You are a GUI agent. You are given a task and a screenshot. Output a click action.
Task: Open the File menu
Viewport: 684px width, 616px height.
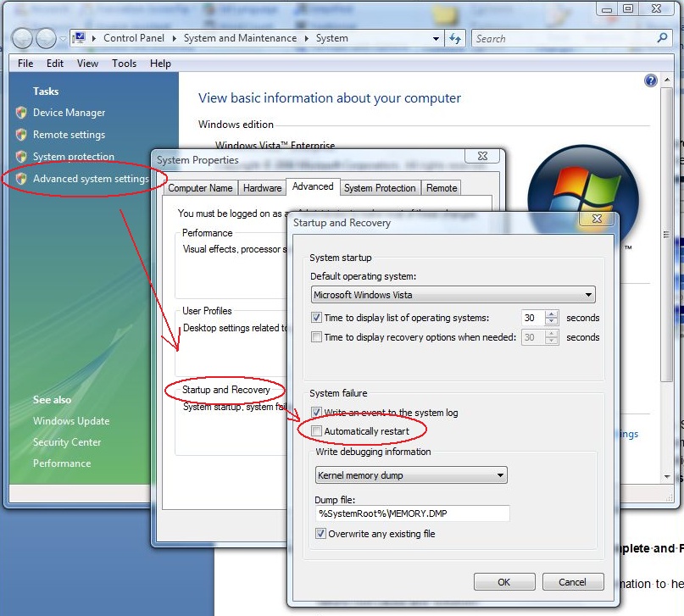pos(25,64)
